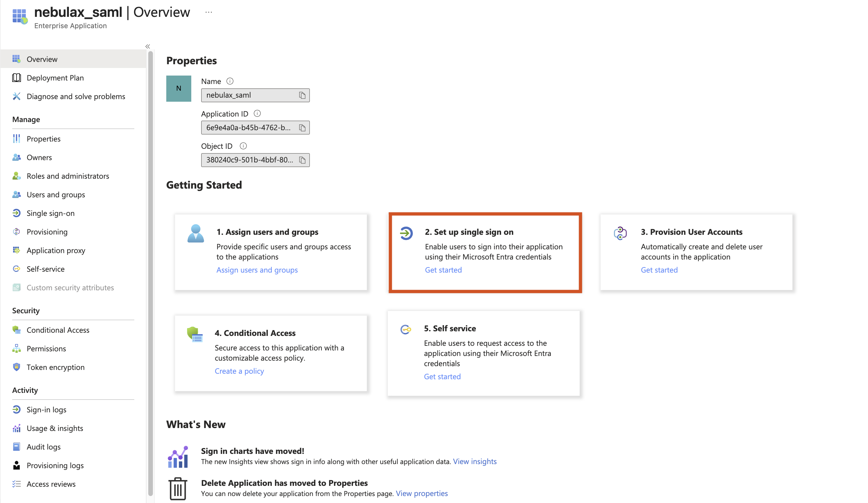This screenshot has width=868, height=503.
Task: Click the '4. Conditional Access' card heading
Action: point(255,333)
